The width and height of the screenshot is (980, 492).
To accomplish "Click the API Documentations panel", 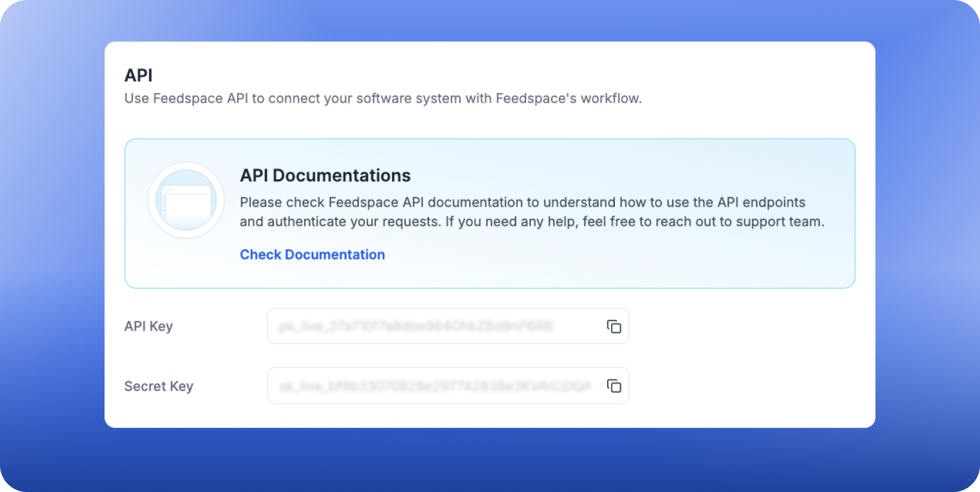I will [x=489, y=213].
